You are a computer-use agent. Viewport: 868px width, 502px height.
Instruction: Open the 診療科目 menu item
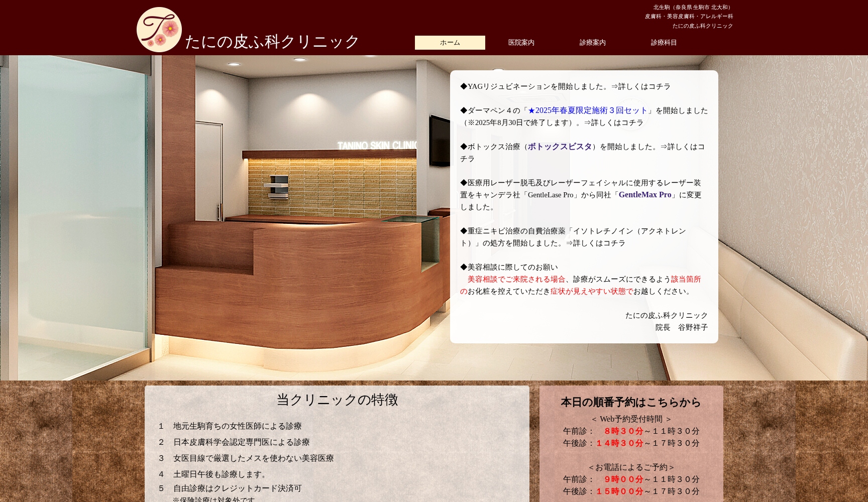click(x=663, y=43)
